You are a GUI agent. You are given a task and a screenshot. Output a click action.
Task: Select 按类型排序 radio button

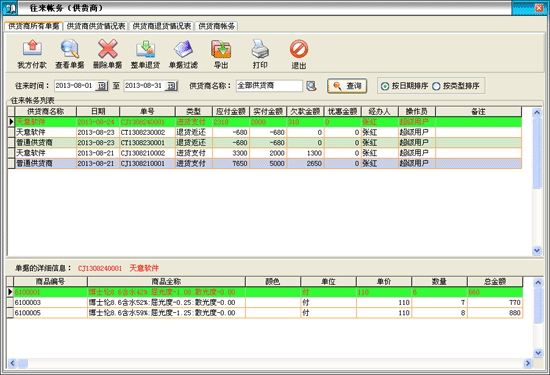click(x=436, y=86)
